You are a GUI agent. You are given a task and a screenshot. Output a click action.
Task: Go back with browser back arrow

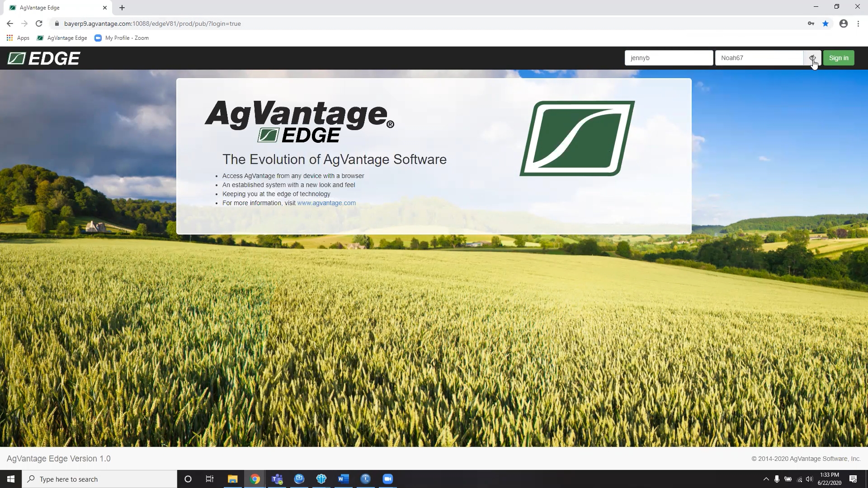click(x=10, y=23)
